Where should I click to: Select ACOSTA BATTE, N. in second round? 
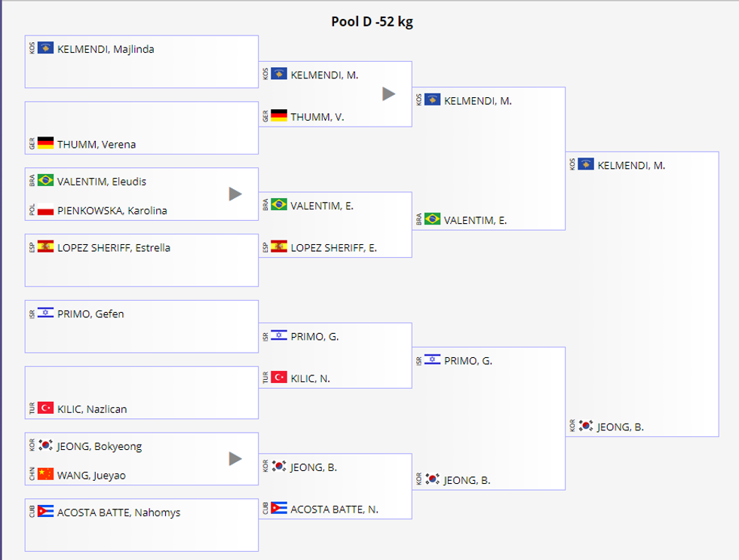334,510
